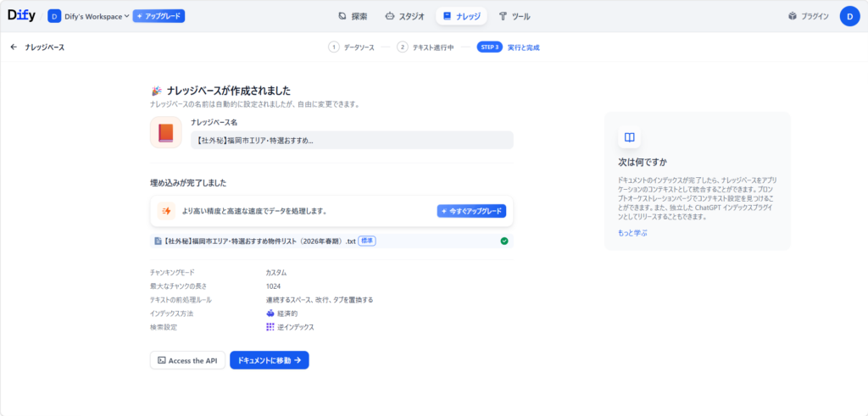Click the open-book icon in 次は何ですか card
The height and width of the screenshot is (416, 868).
tap(629, 137)
